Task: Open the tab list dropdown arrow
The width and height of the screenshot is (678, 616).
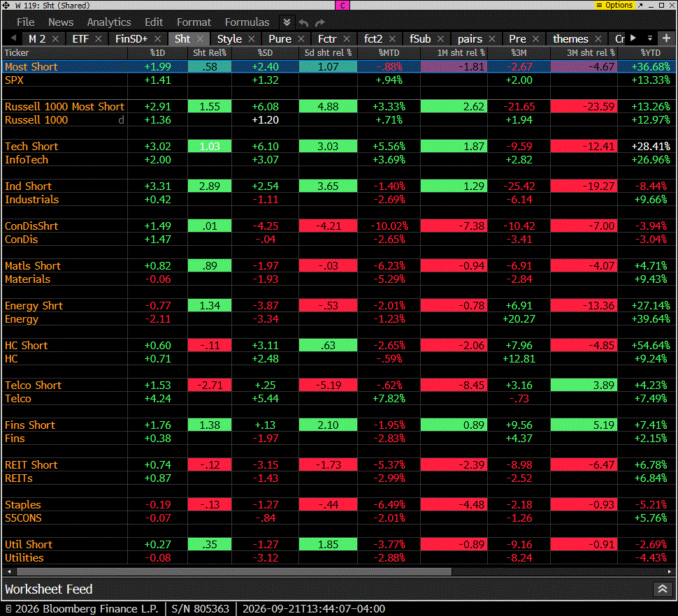Action: (x=649, y=38)
